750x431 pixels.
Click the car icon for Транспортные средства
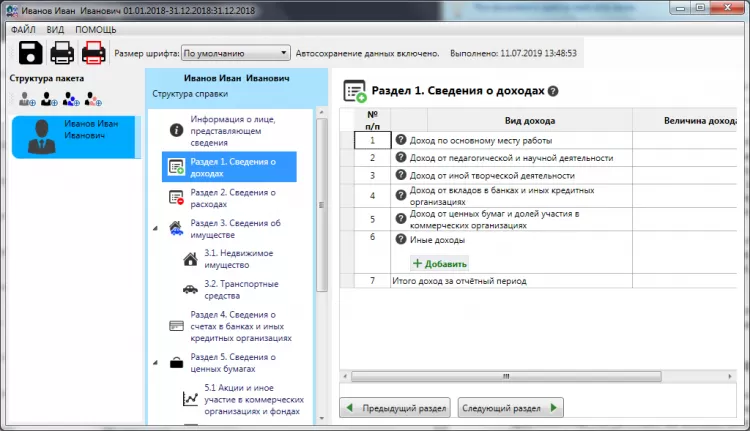[190, 289]
